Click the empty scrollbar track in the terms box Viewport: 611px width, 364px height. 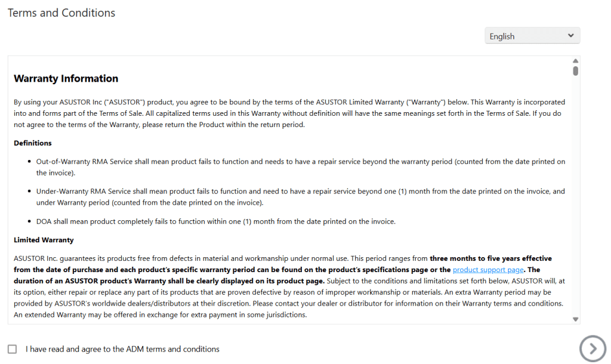click(575, 197)
